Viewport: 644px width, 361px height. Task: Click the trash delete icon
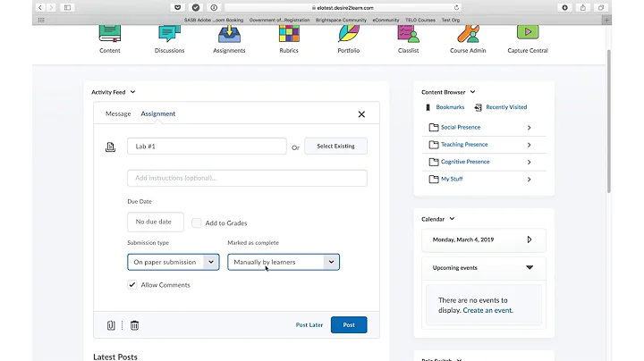tap(134, 325)
